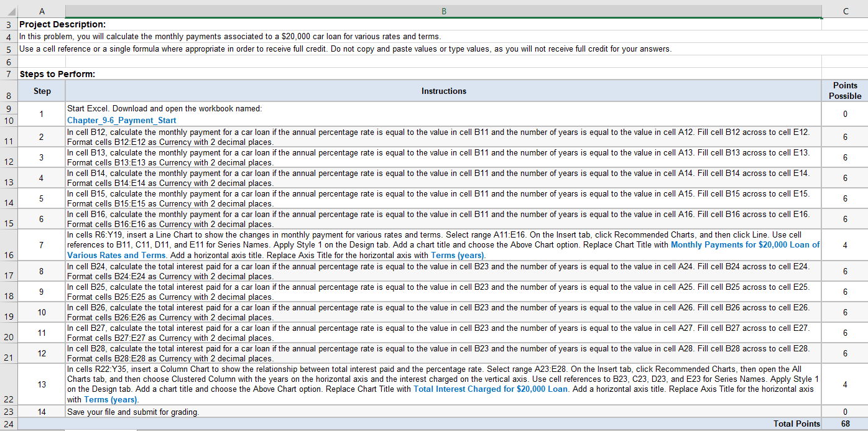Viewport: 868px width, 431px height.
Task: Select row 8 header
Action: point(9,91)
